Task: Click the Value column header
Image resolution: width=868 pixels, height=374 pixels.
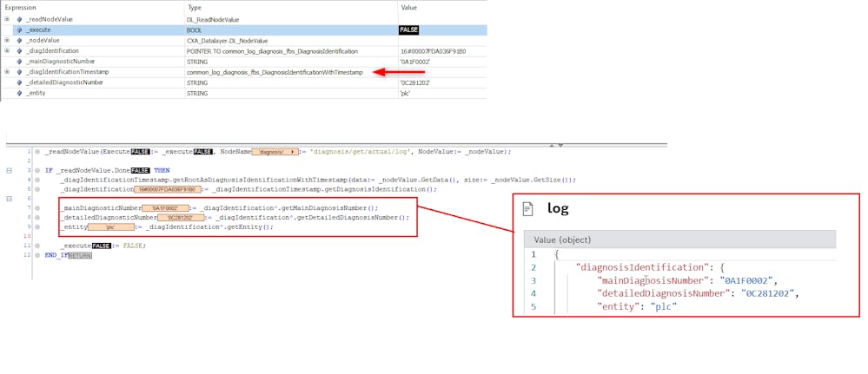Action: 408,7
